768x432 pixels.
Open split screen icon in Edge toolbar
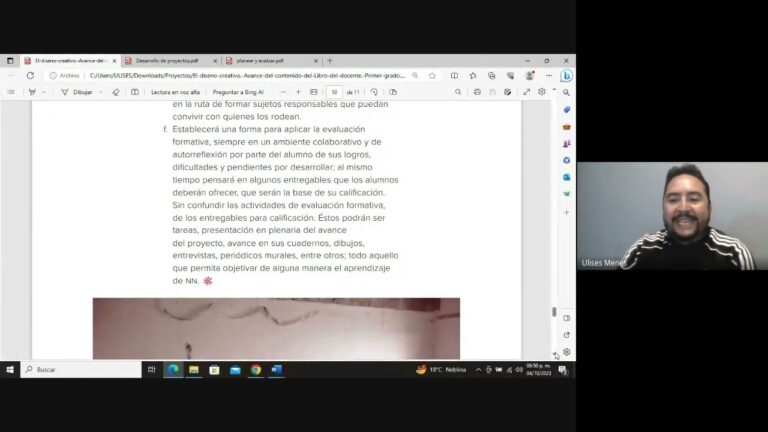(455, 75)
